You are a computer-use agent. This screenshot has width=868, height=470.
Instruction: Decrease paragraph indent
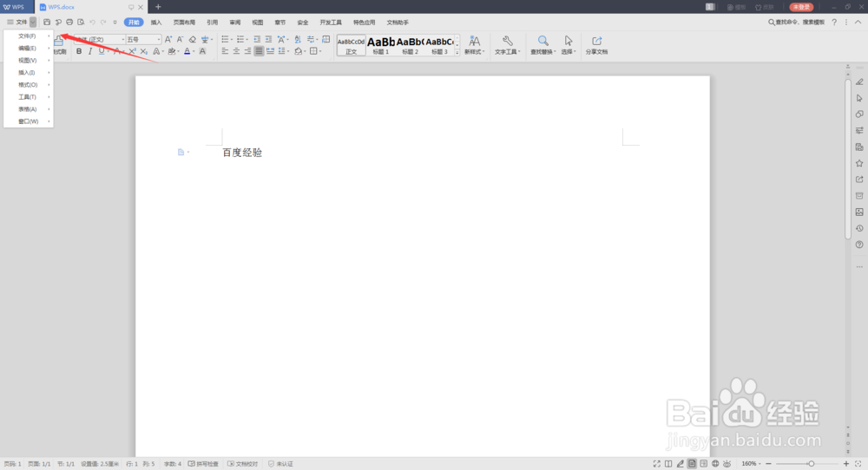click(257, 39)
